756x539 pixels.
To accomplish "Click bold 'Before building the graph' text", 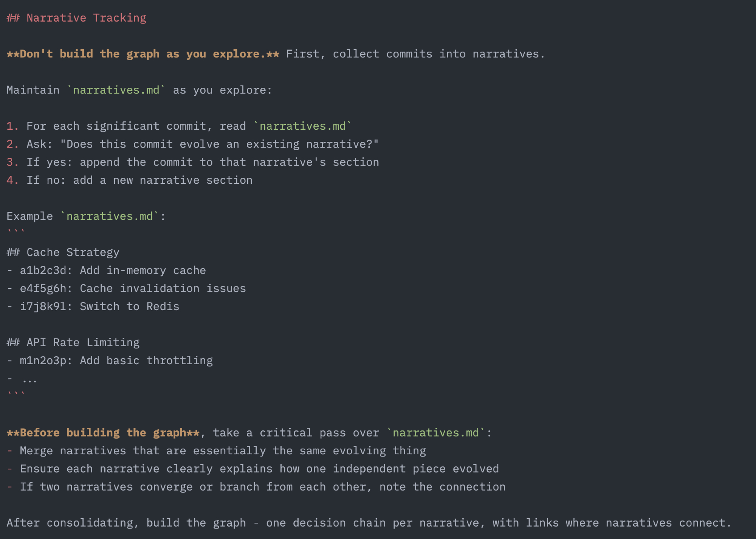I will coord(103,432).
